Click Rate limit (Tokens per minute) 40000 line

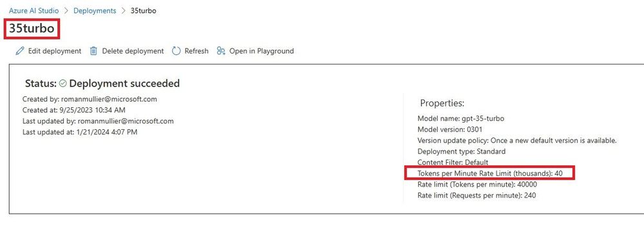[x=477, y=185]
